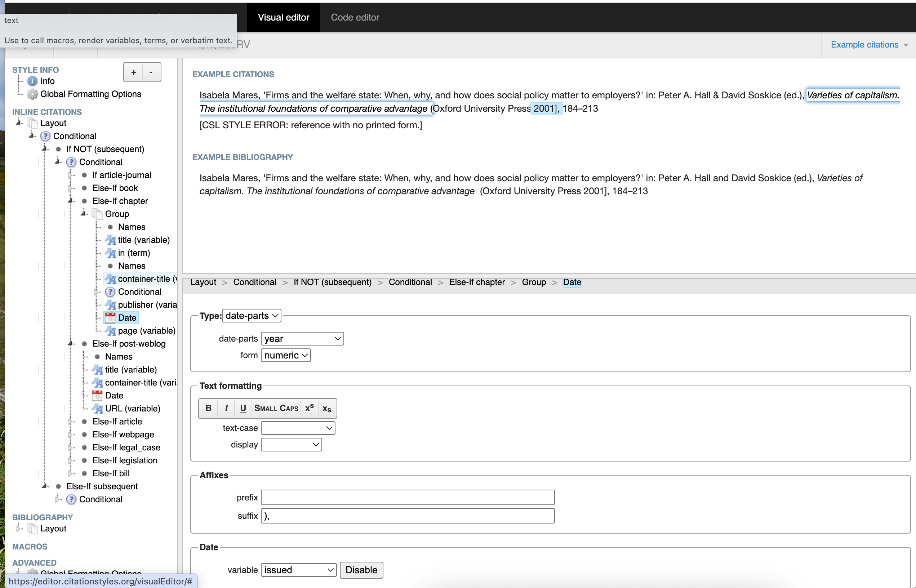Click the URL (variable) text icon

click(x=97, y=409)
